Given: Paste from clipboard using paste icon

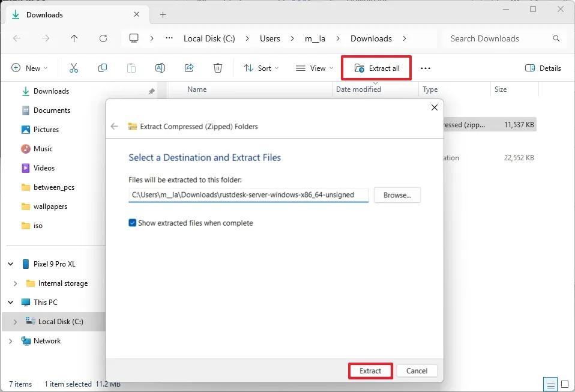Looking at the screenshot, I should [x=131, y=68].
